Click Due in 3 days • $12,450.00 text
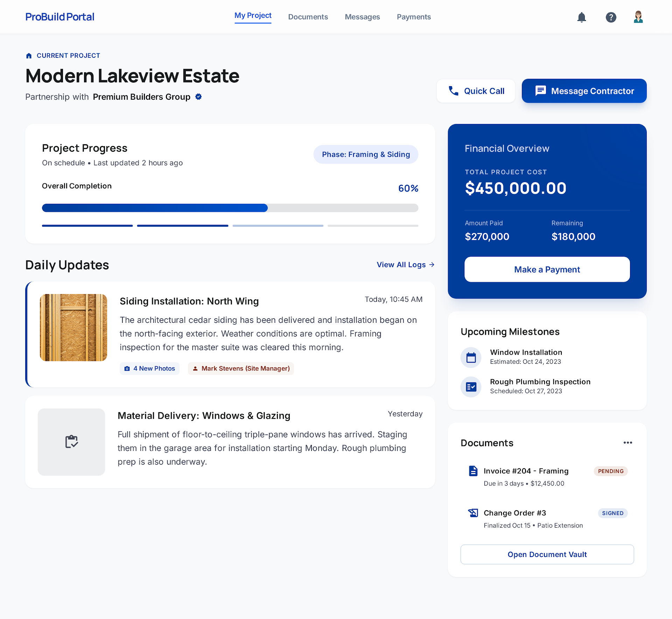The width and height of the screenshot is (672, 619). 524,484
